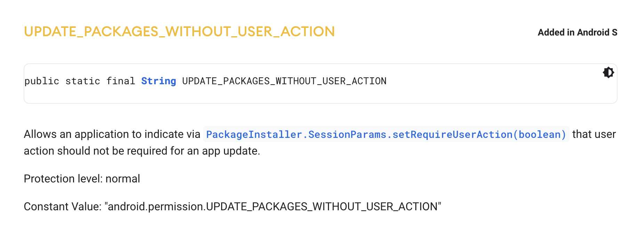Click the yellow UPDATE_PACKAGES_WITHOUT_USER_ACTION heading
Screen dimensions: 644x243
click(179, 32)
